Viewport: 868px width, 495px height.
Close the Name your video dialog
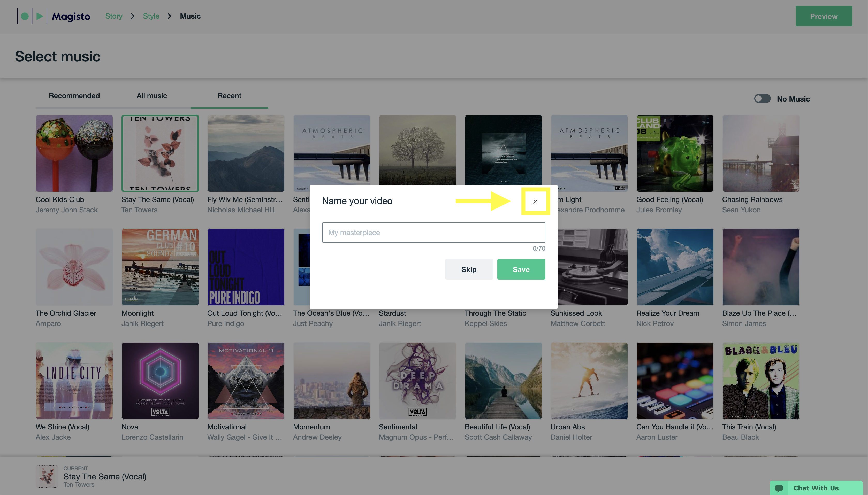(535, 202)
